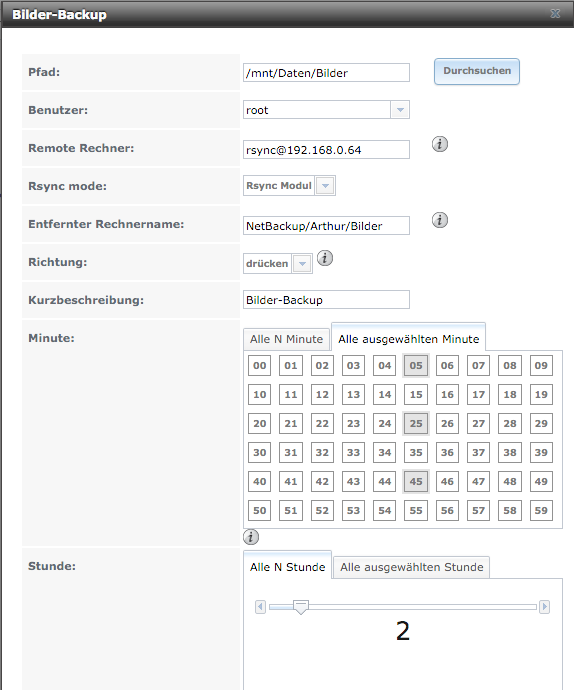
Task: Deselect minute 05
Action: click(x=416, y=365)
